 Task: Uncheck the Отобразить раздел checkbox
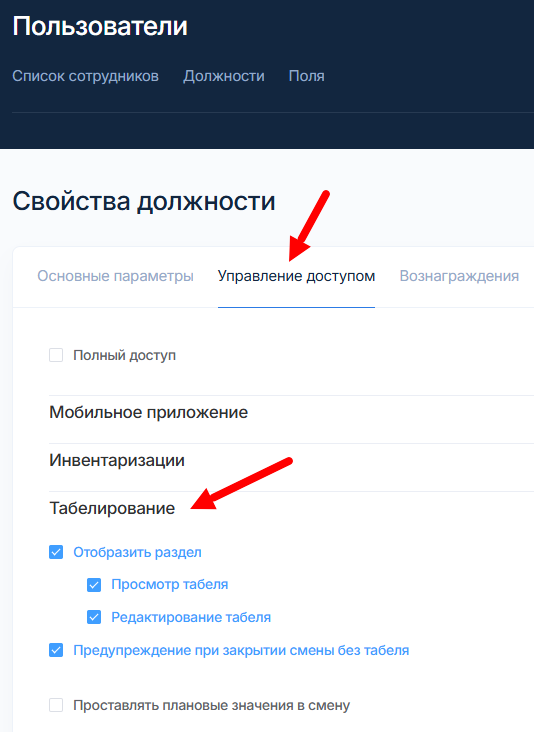tap(56, 552)
